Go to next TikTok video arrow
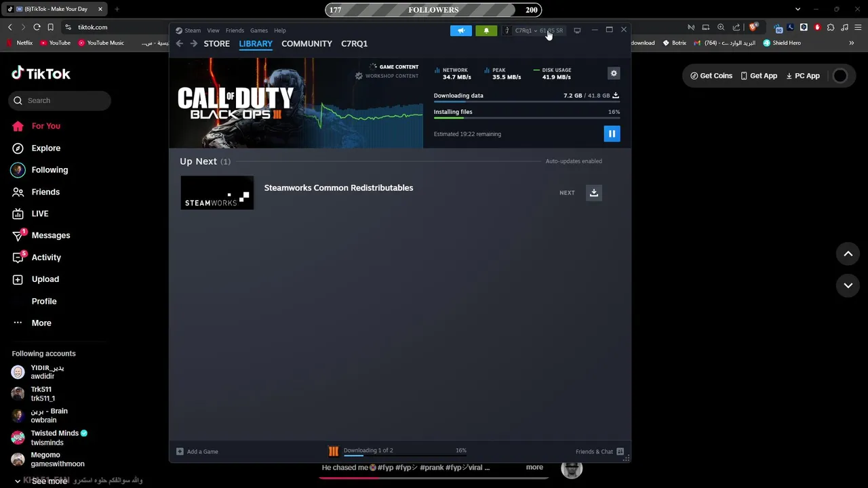The height and width of the screenshot is (488, 868). 848,285
